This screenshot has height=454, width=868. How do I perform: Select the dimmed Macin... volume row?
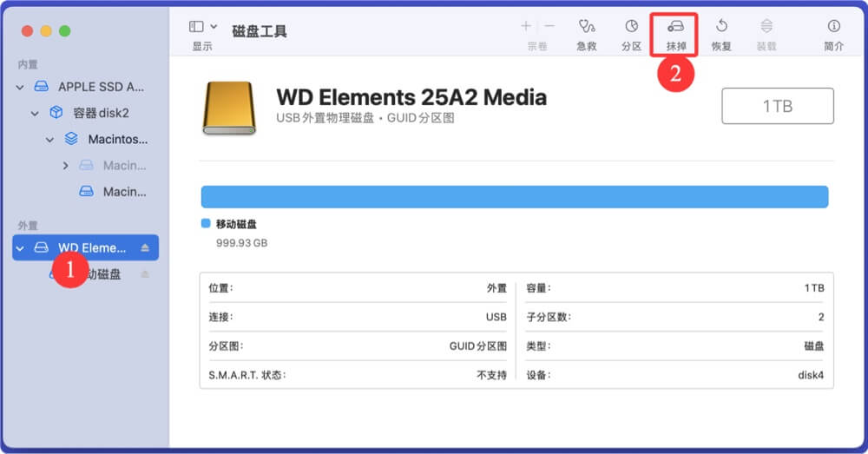click(124, 166)
